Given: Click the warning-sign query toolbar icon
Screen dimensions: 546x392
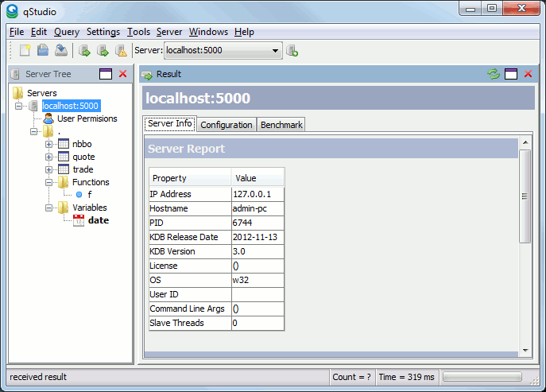Looking at the screenshot, I should click(x=121, y=51).
